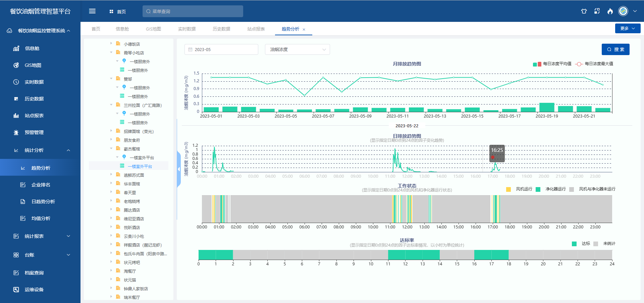Select 实时数据 clock icon in sidebar

[x=16, y=82]
